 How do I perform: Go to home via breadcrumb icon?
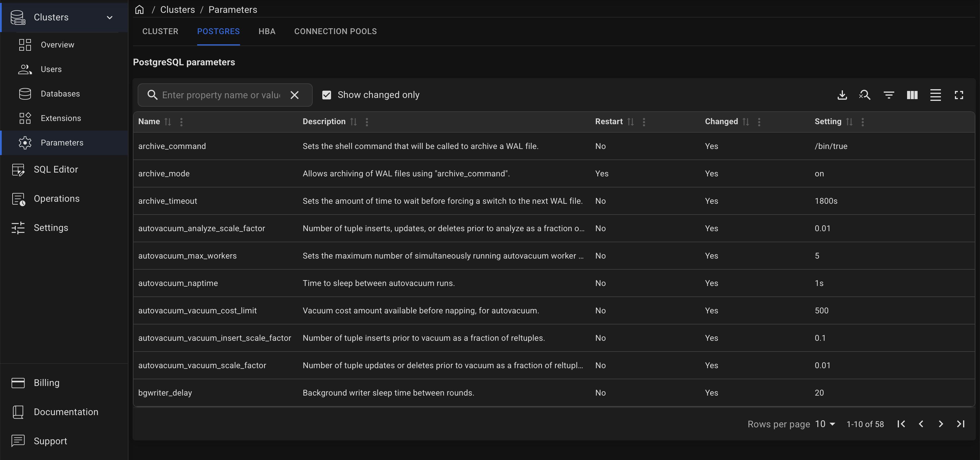click(x=140, y=10)
